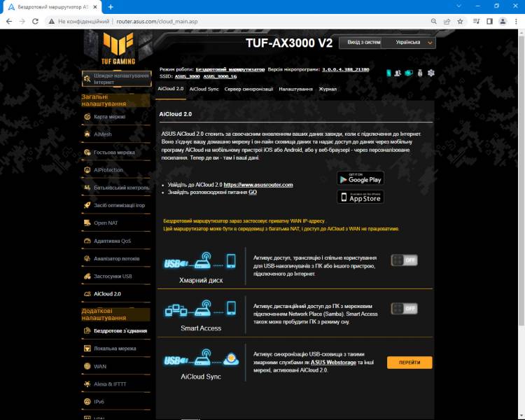The image size is (525, 420).
Task: Toggle the Хмарний диск switch on
Action: point(404,260)
